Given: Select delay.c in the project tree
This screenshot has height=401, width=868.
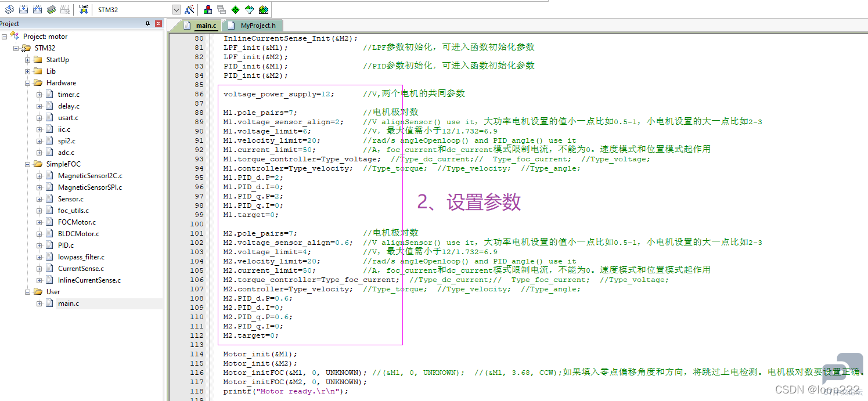Looking at the screenshot, I should click(69, 106).
